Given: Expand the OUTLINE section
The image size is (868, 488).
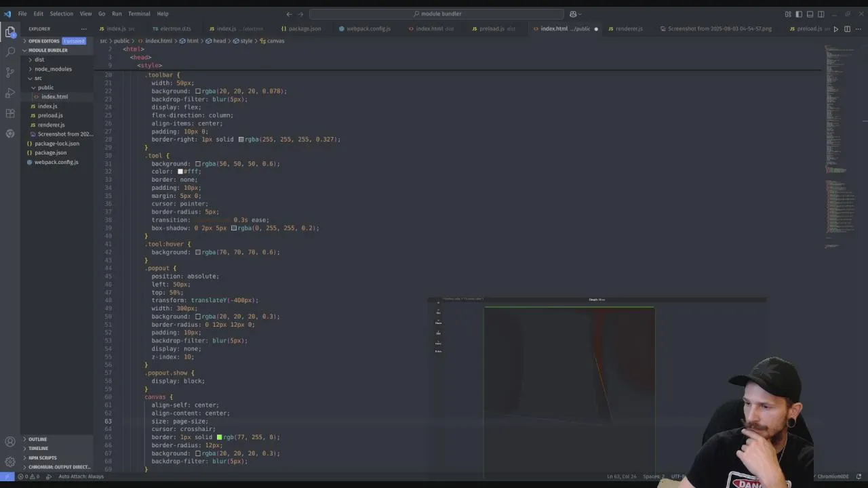Looking at the screenshot, I should coord(37,439).
